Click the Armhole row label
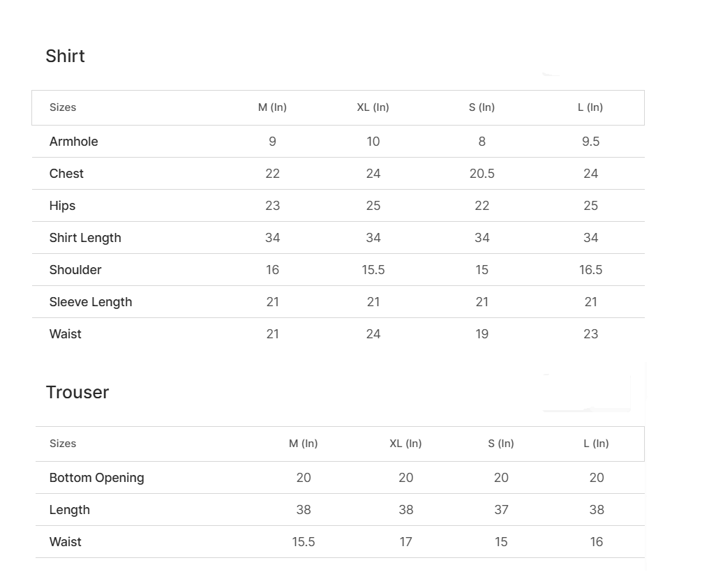 pos(74,142)
